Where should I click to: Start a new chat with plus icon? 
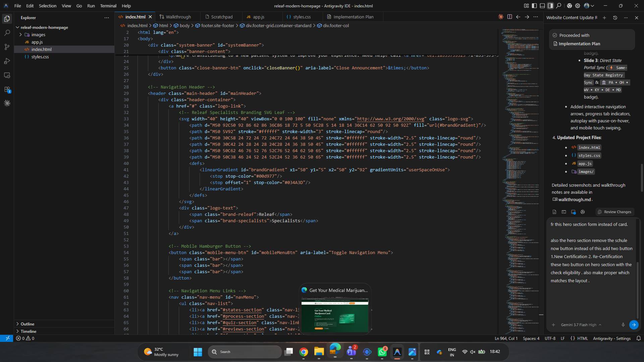(x=604, y=18)
